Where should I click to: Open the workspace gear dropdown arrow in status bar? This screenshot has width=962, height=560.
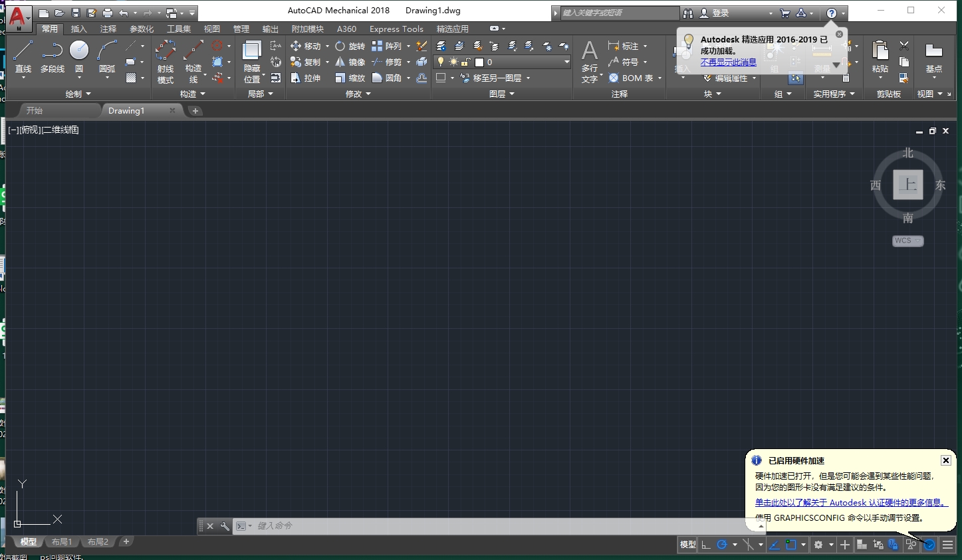831,545
